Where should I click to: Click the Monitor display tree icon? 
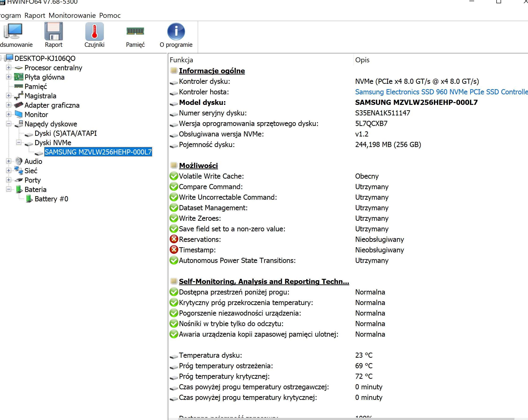19,114
